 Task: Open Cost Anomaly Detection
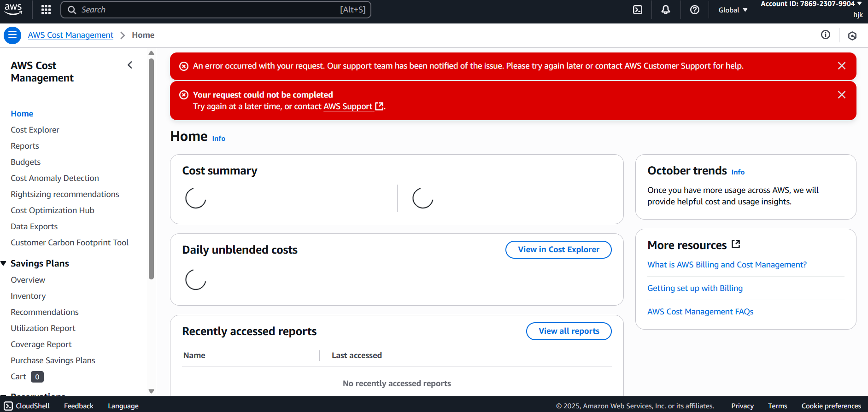click(x=55, y=178)
